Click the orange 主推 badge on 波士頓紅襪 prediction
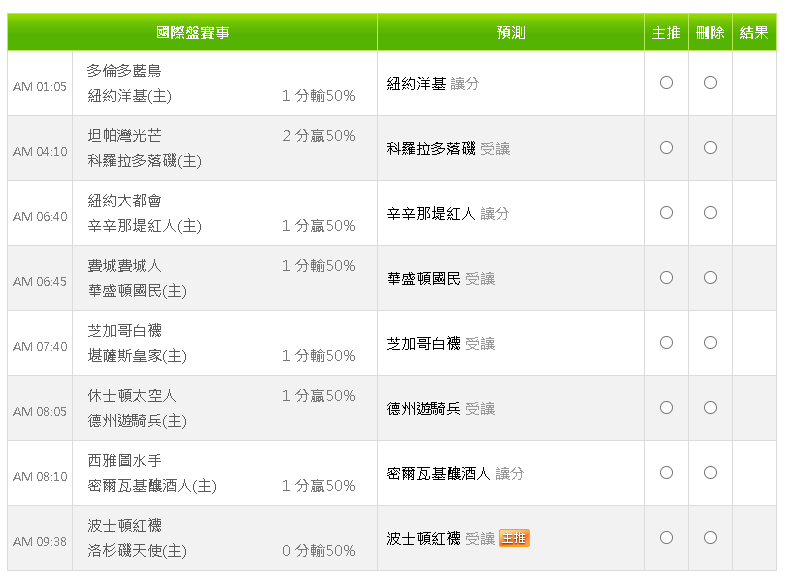 [514, 538]
